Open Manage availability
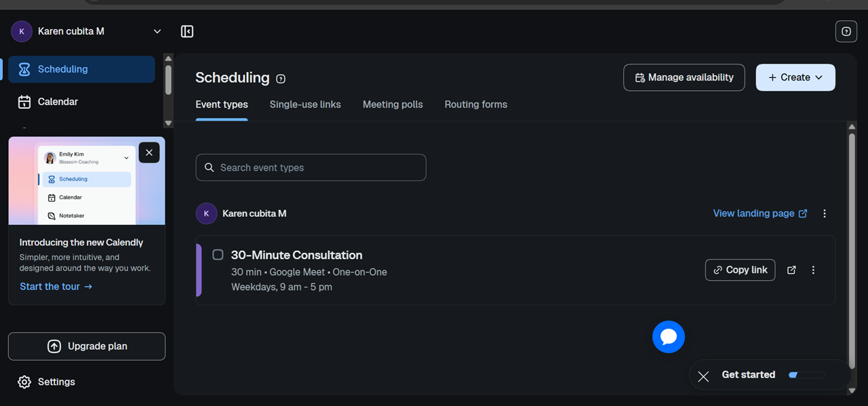The image size is (868, 406). pyautogui.click(x=684, y=77)
